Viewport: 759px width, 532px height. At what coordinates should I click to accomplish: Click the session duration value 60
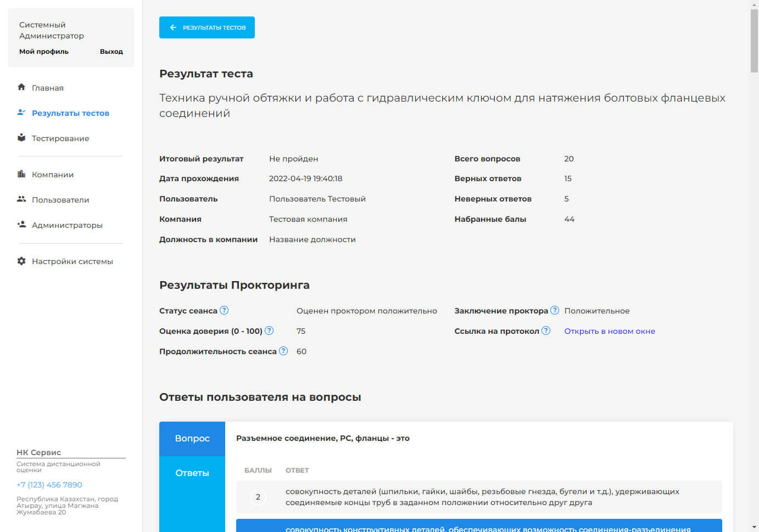coord(302,351)
